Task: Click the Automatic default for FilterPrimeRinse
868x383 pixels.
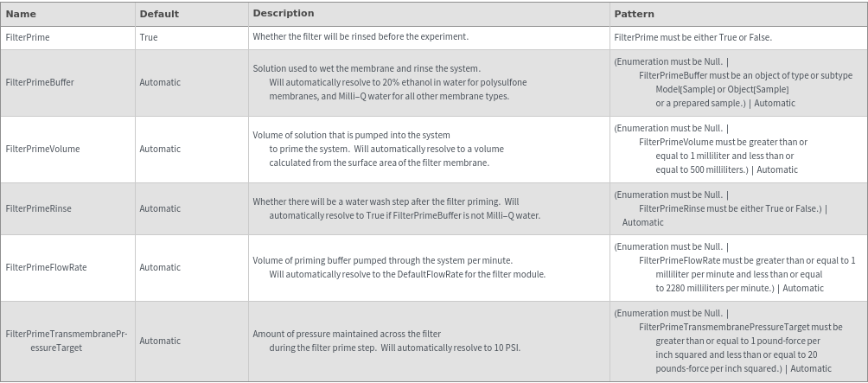Action: pyautogui.click(x=160, y=208)
